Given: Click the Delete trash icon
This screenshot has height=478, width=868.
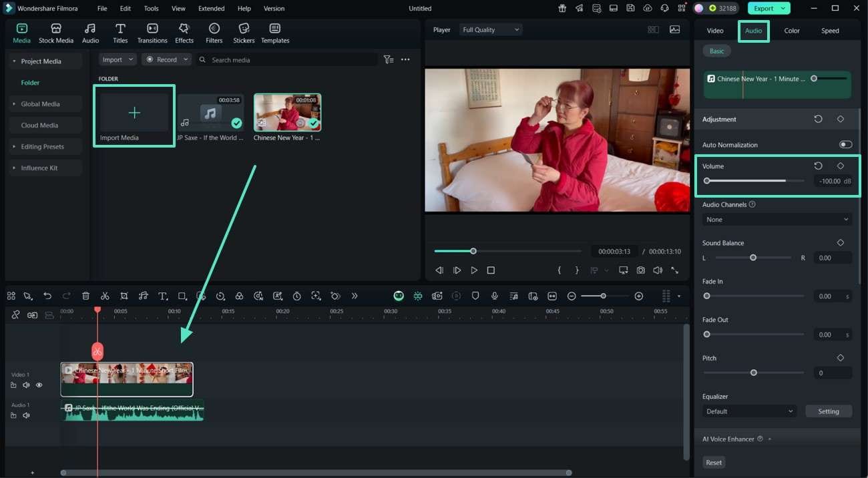Looking at the screenshot, I should coord(85,296).
